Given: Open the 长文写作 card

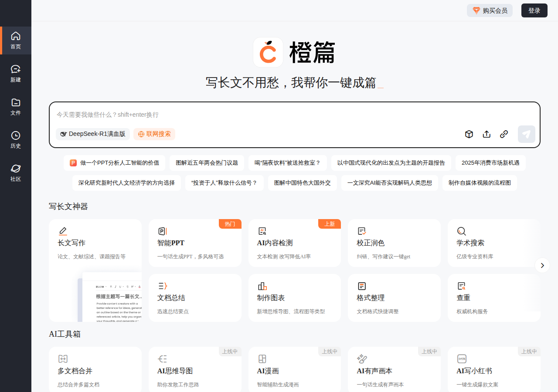Looking at the screenshot, I should click(x=95, y=270).
